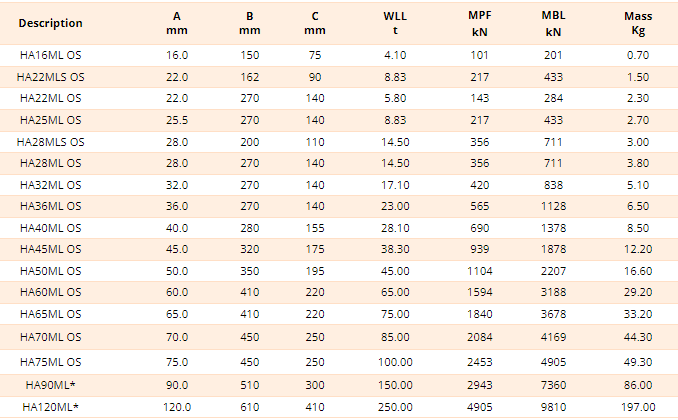Click the Description column header
This screenshot has height=420, width=678.
50,23
